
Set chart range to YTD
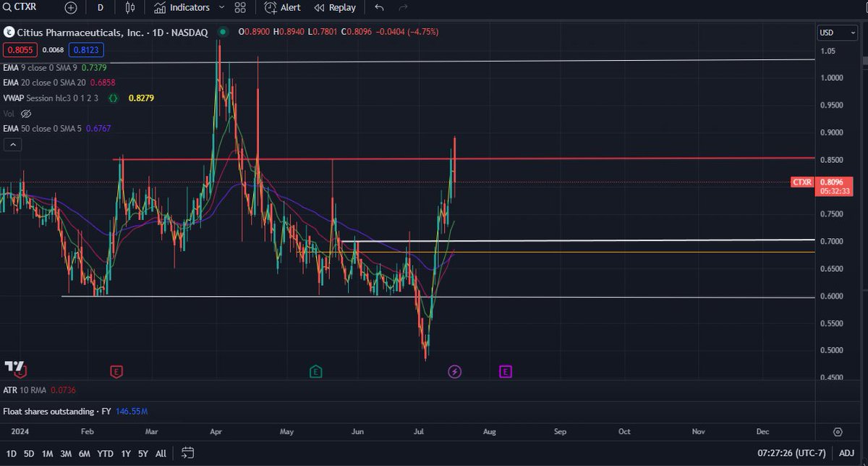point(105,454)
